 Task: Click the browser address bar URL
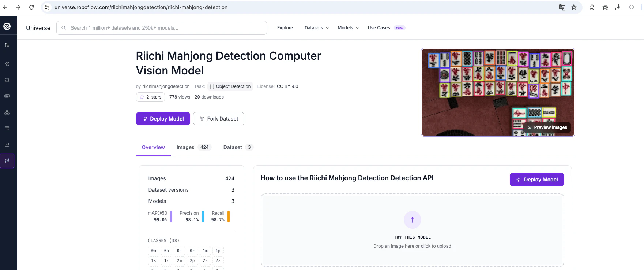coord(141,7)
